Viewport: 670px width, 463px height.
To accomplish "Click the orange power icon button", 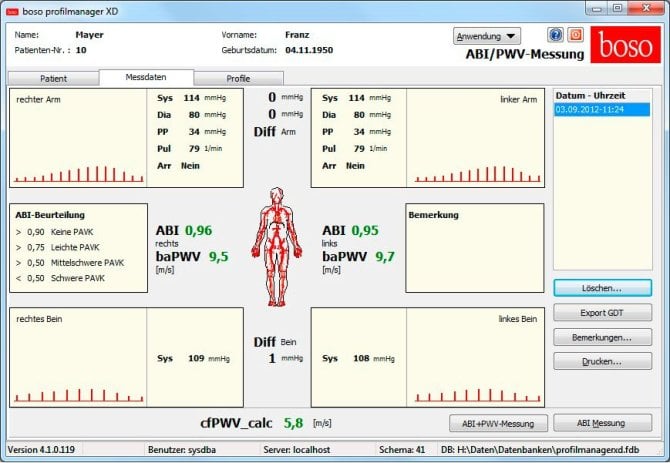I will click(x=575, y=35).
